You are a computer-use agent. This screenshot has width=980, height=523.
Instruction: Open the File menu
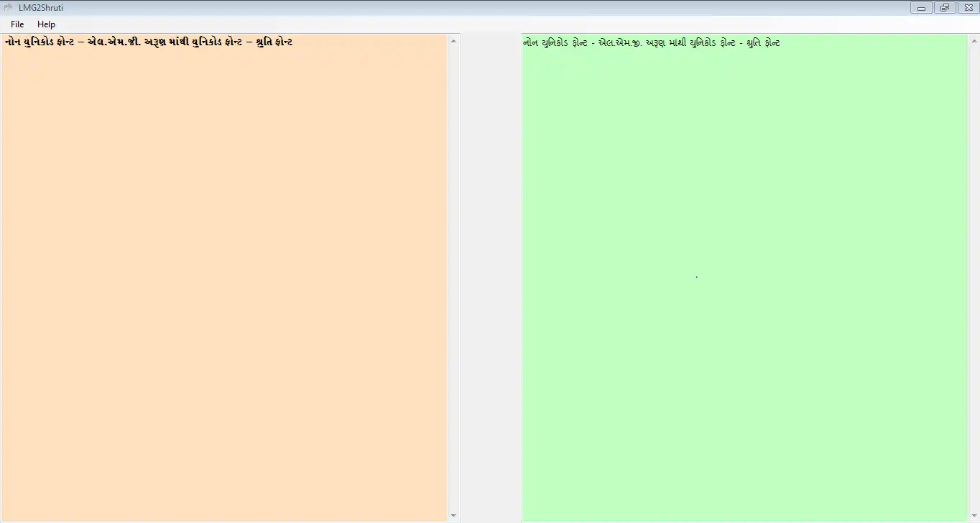17,24
